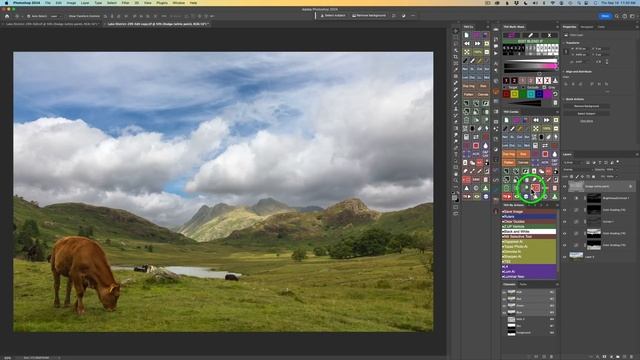Viewport: 640px width, 360px height.
Task: Click the trash icon in Multi-Mask panel
Action: [556, 103]
